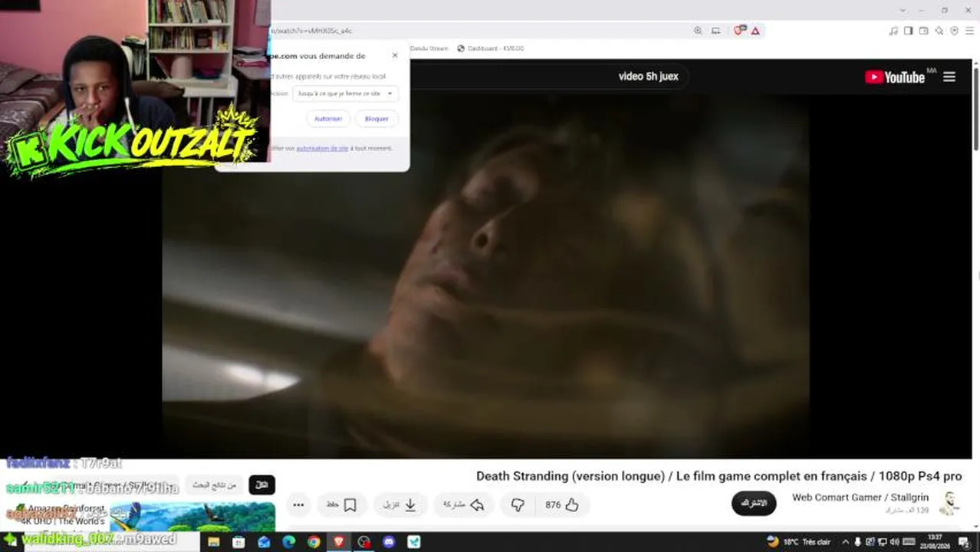Open OBS Studio from the taskbar

point(363,542)
